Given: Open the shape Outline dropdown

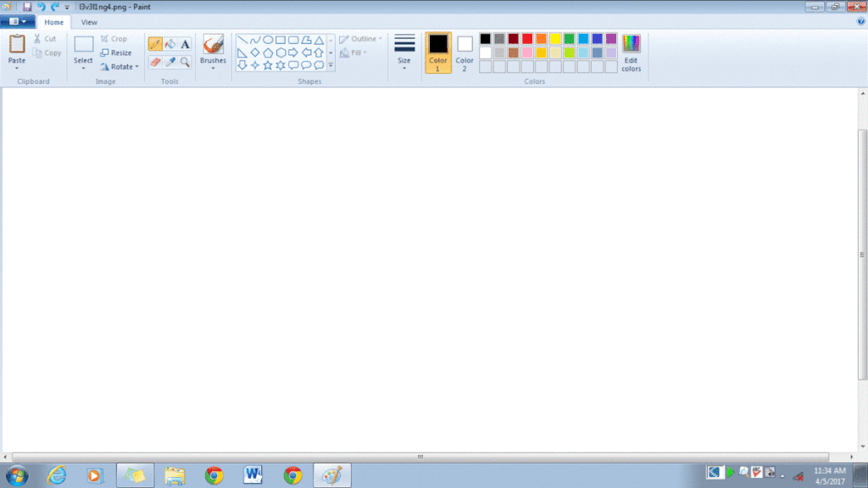Looking at the screenshot, I should 360,39.
